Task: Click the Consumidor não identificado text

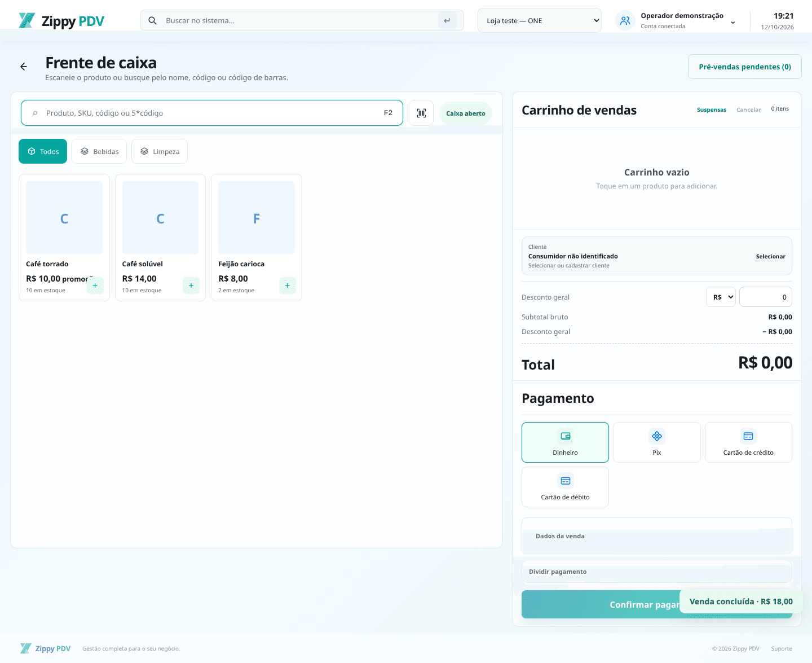Action: (x=573, y=256)
